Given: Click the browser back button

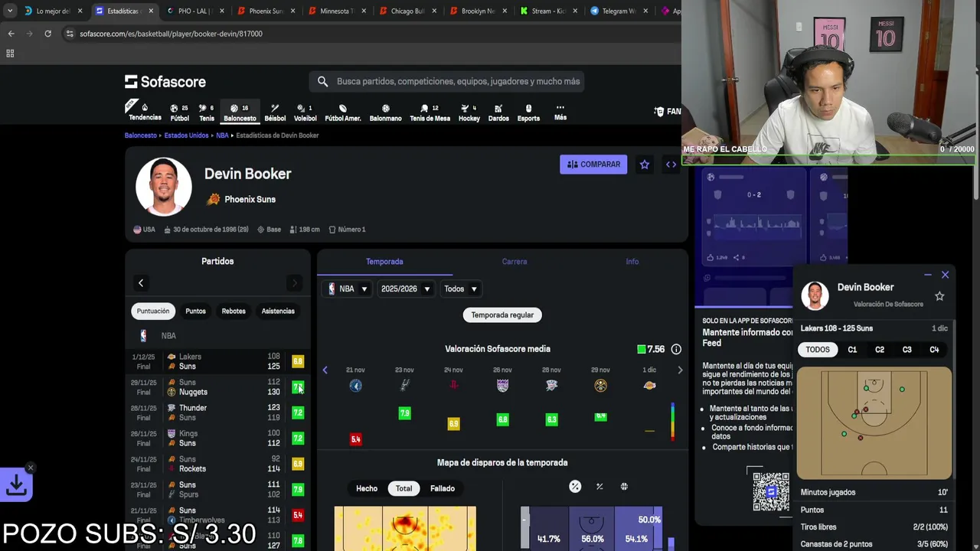Looking at the screenshot, I should point(11,34).
